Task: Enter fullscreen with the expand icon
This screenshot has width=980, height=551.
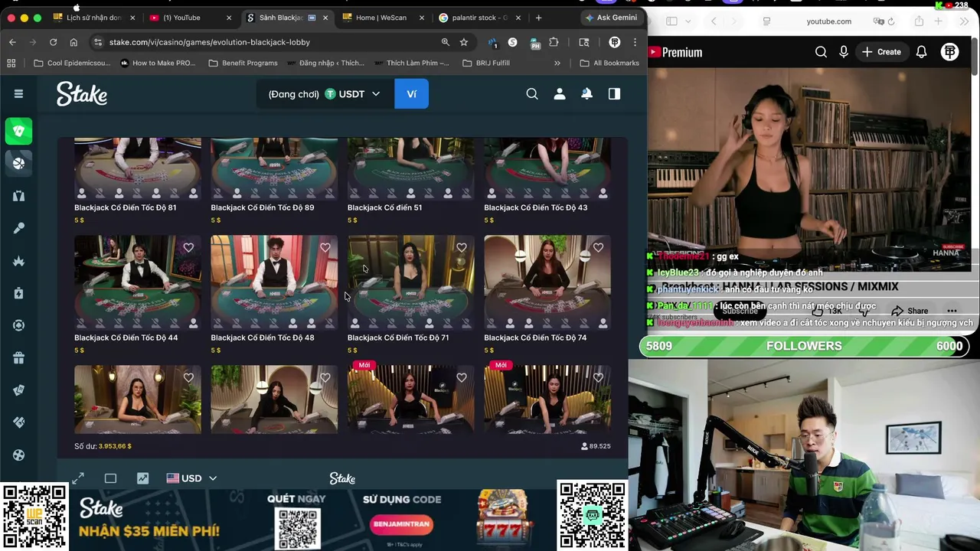Action: click(x=78, y=478)
